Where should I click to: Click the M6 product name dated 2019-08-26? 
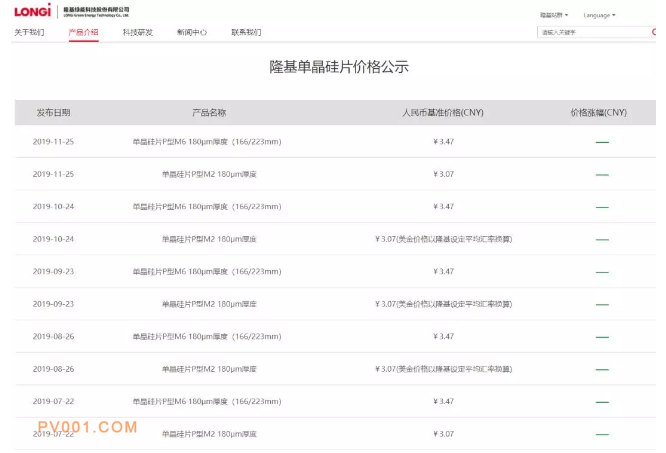coord(207,337)
